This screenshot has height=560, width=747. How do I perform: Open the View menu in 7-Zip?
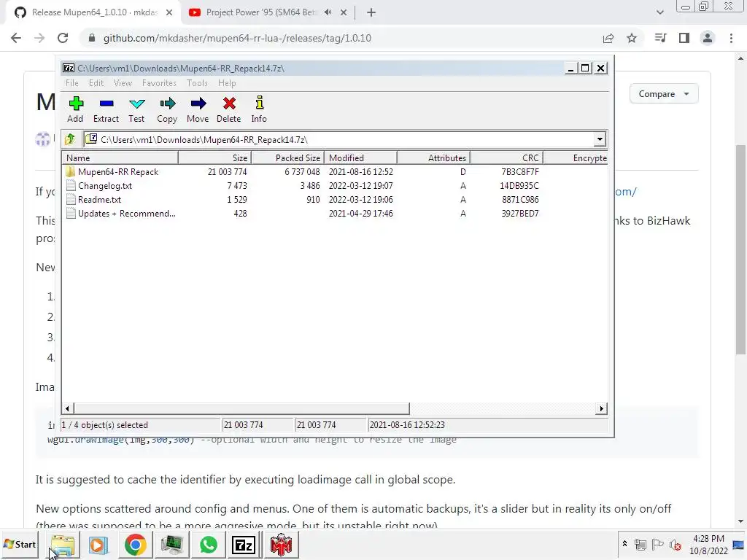click(x=123, y=83)
